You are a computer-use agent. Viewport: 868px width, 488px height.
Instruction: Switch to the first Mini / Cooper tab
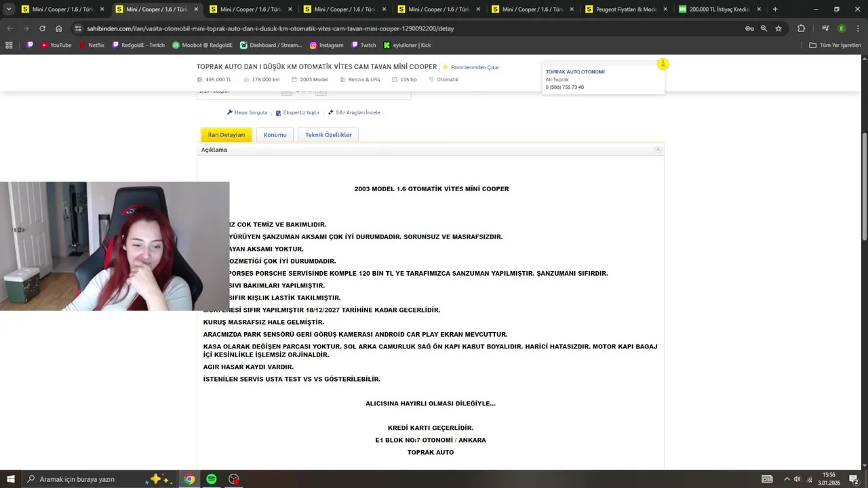click(x=63, y=9)
